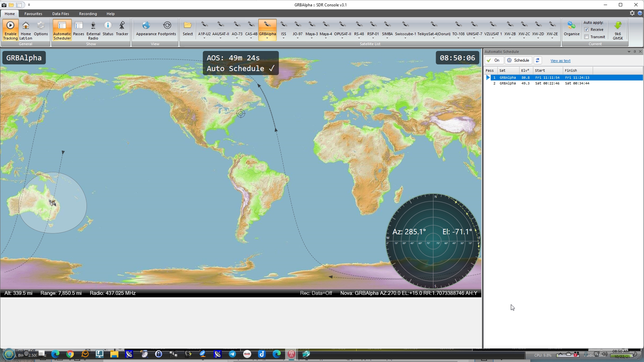Expand the ISS satellite dropdown arrow
Image resolution: width=644 pixels, height=362 pixels.
(x=283, y=38)
